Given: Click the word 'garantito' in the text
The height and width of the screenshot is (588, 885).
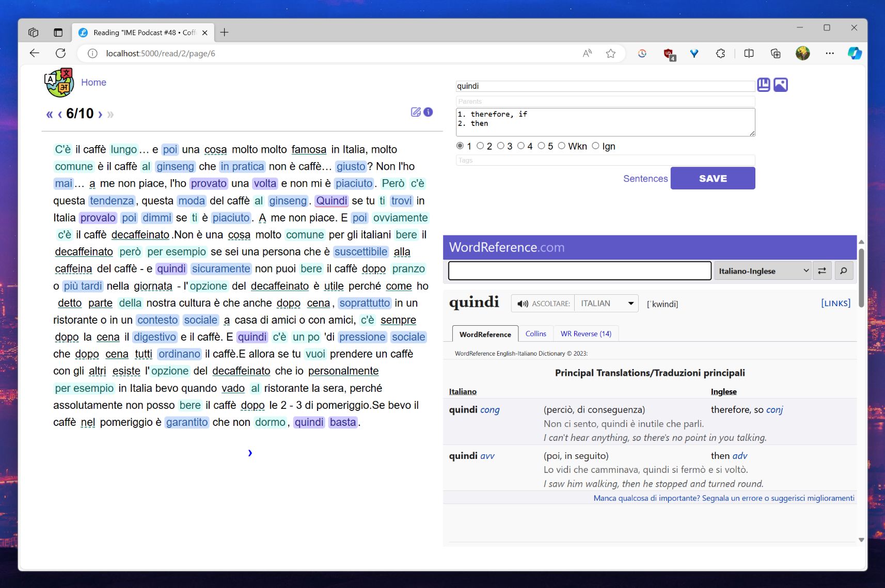Looking at the screenshot, I should tap(187, 422).
